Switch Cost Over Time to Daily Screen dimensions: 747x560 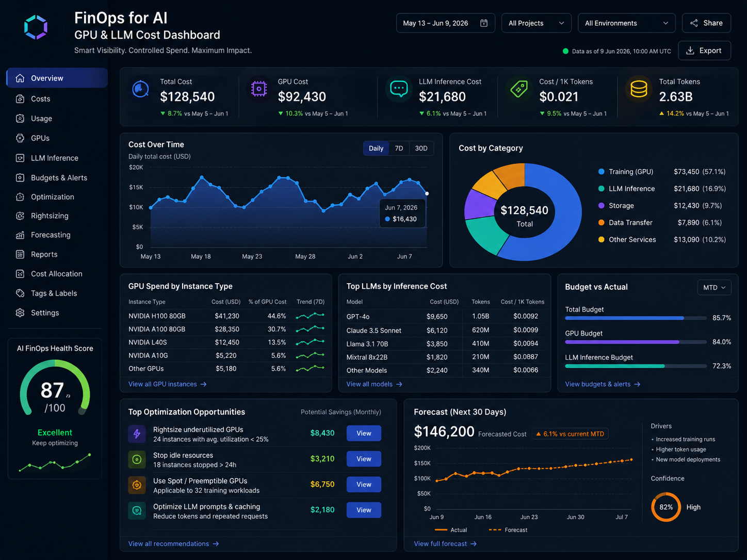tap(376, 149)
